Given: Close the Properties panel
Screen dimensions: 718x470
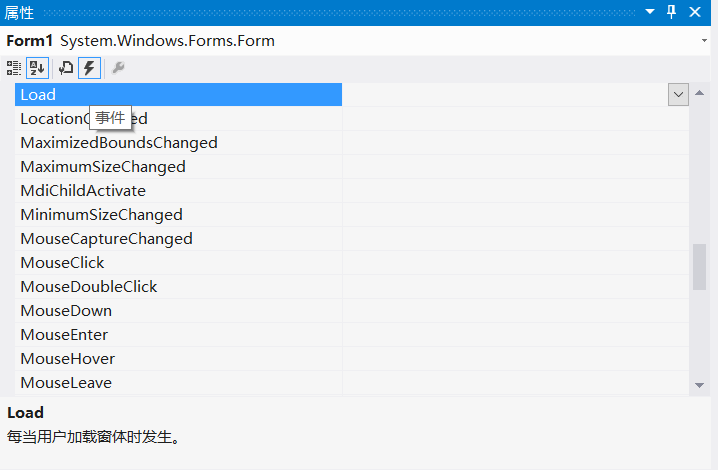Looking at the screenshot, I should pos(695,12).
